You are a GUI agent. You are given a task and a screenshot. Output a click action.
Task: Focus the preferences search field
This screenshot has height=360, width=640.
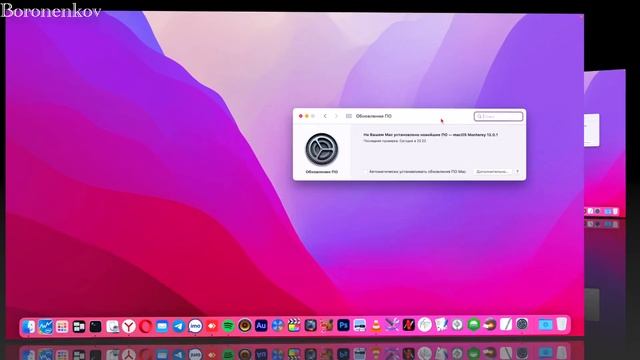pyautogui.click(x=498, y=116)
